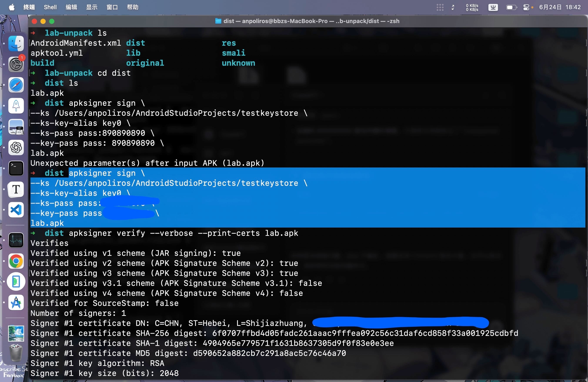Open the 帮助 menu
Screen dimensions: 588x382
[132, 7]
